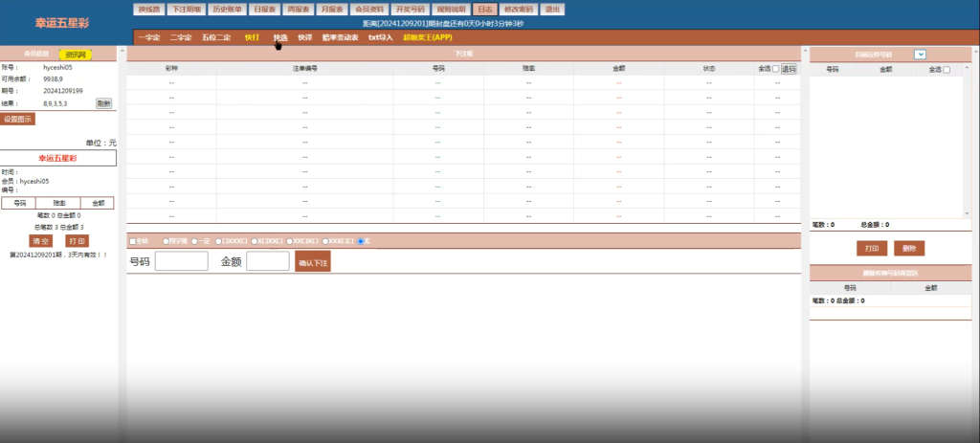980x443 pixels.
Task: Select the 一定 radio option
Action: pyautogui.click(x=194, y=241)
